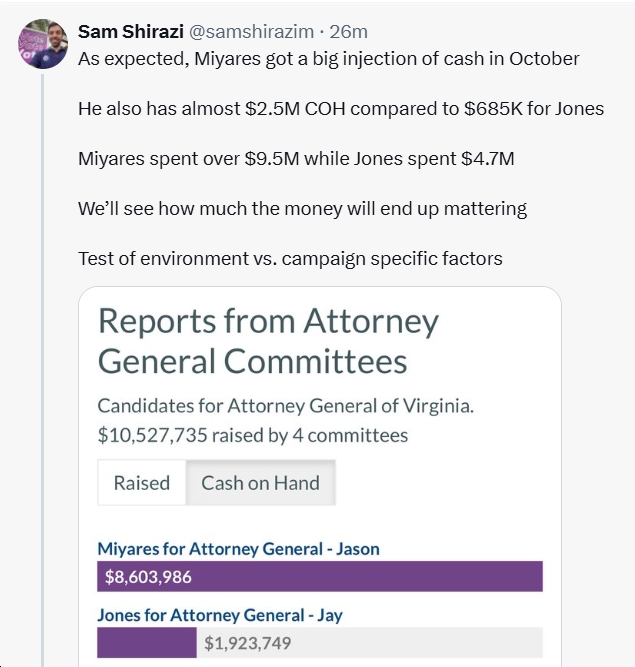The height and width of the screenshot is (667, 635).
Task: Click the $10,527,735 raised by 4 committees text
Action: click(x=252, y=435)
